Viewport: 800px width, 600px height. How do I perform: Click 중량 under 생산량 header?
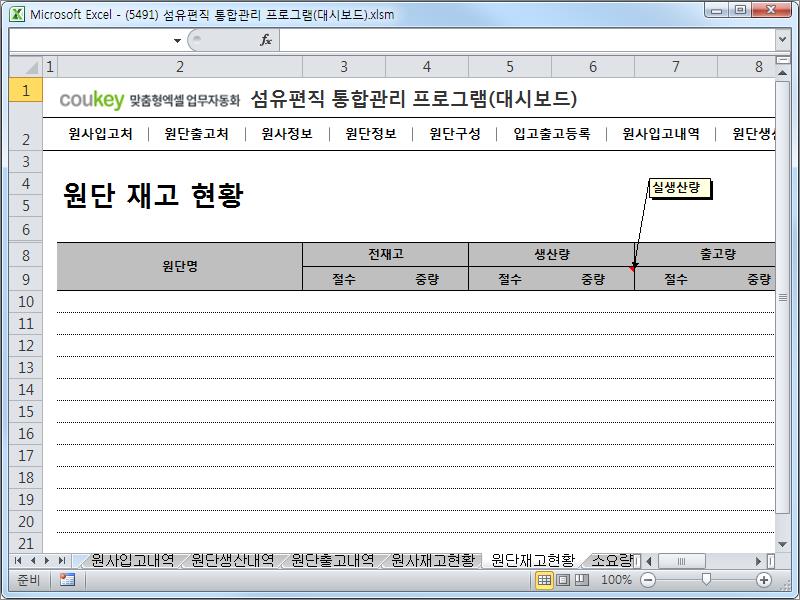point(593,279)
